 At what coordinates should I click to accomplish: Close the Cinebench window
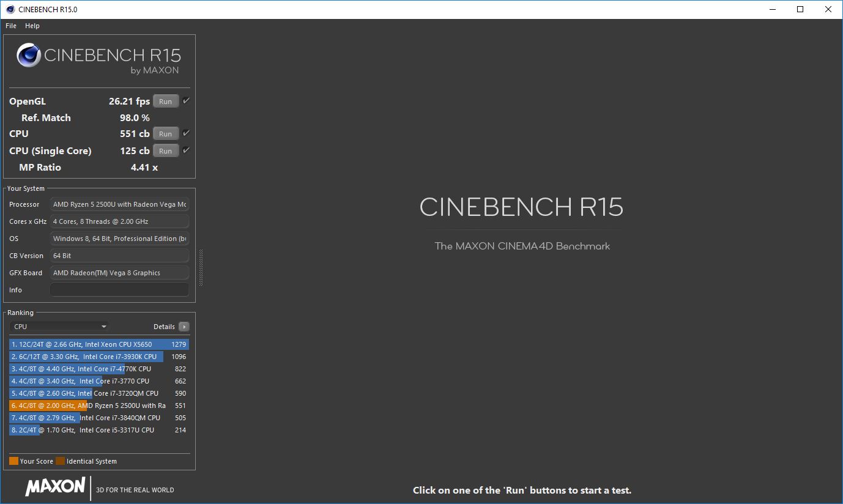point(828,9)
